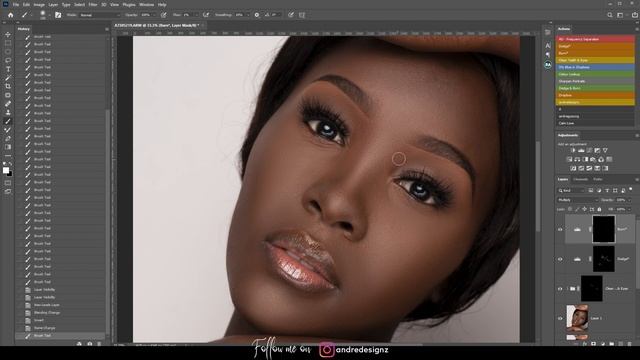Hide the Clean Teeth & Eyes group
The height and width of the screenshot is (360, 640).
(560, 289)
